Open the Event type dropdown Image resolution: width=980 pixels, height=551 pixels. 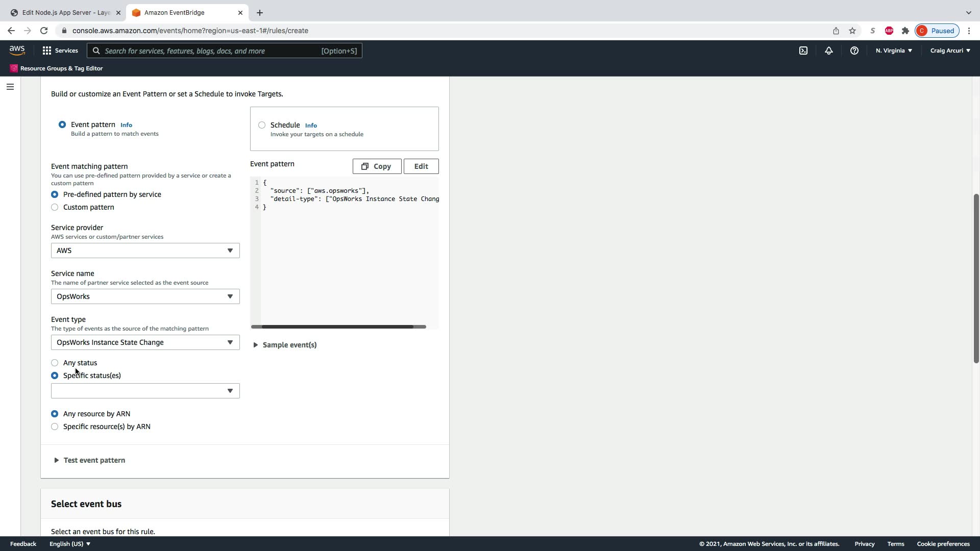[x=145, y=342]
